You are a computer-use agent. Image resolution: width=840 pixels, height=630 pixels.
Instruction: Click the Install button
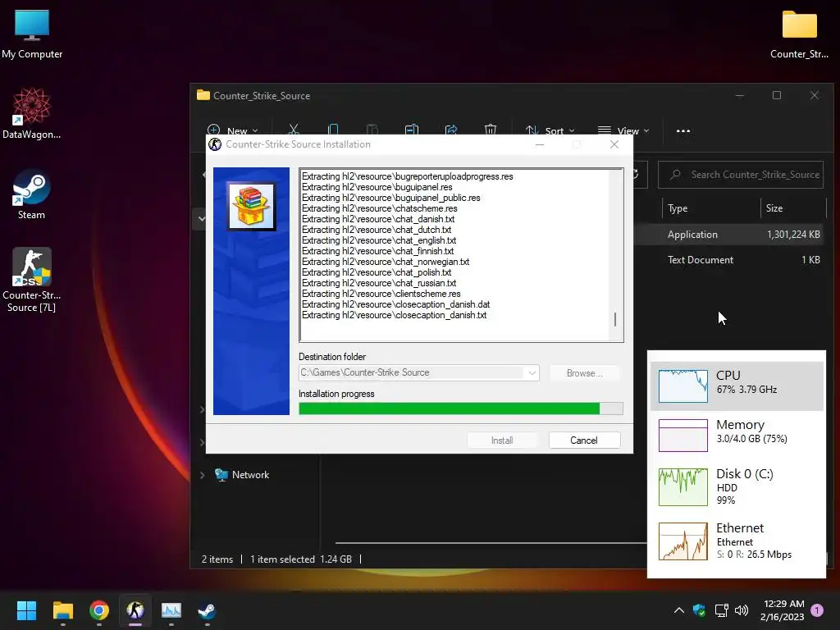502,441
